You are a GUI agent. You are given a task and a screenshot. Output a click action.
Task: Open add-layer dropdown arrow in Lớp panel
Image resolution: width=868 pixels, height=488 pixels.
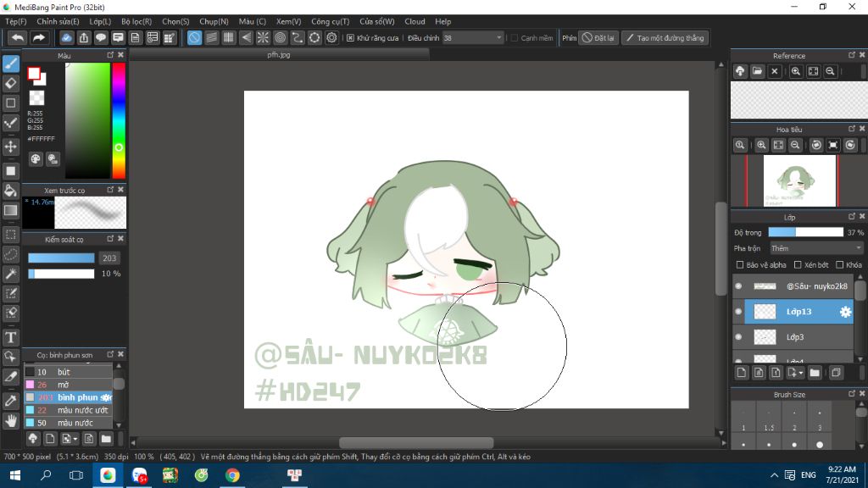point(800,374)
